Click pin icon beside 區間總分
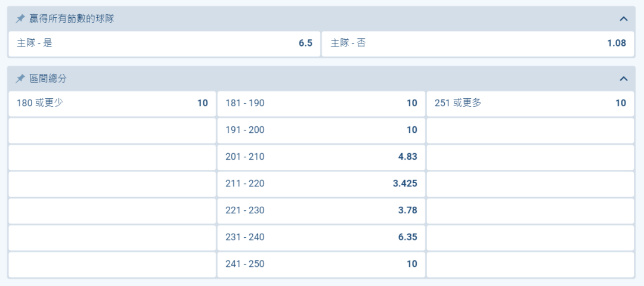The width and height of the screenshot is (644, 286). [20, 79]
